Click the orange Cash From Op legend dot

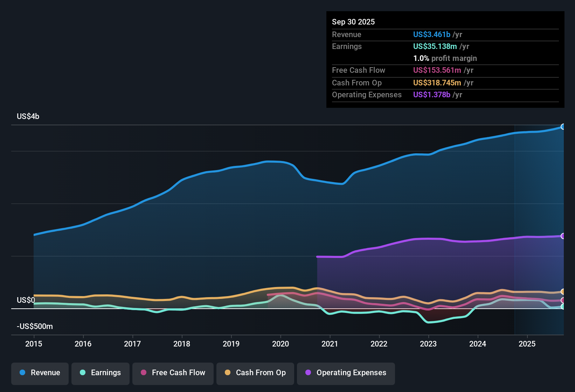pyautogui.click(x=228, y=372)
